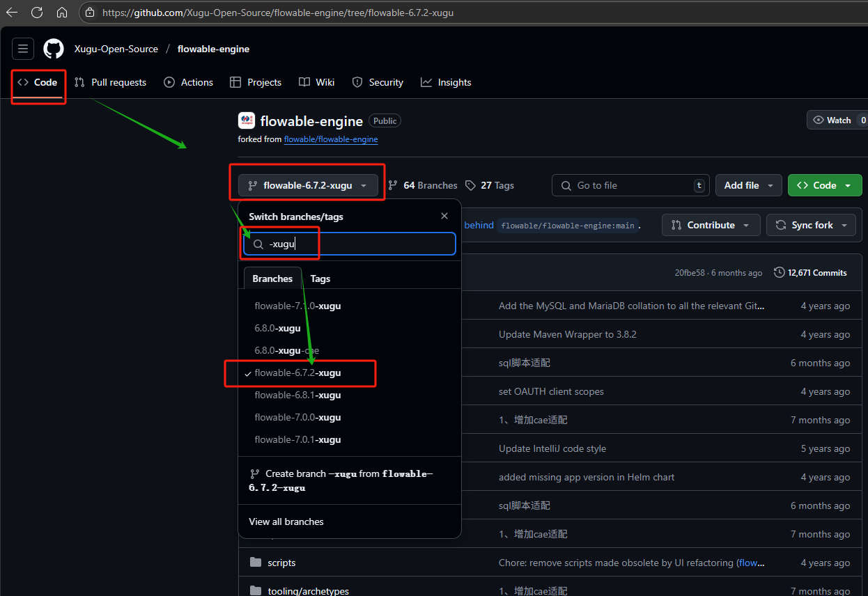Reload the page with the refresh icon

pos(37,13)
